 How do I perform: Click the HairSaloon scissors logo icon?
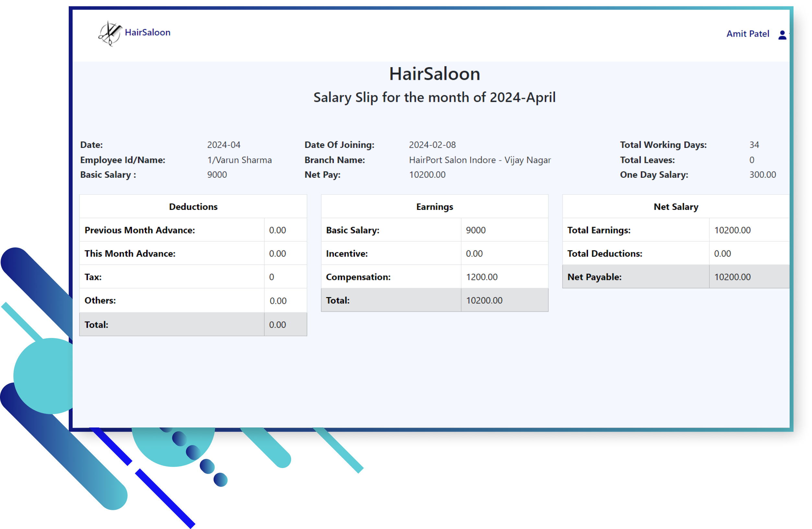[110, 33]
